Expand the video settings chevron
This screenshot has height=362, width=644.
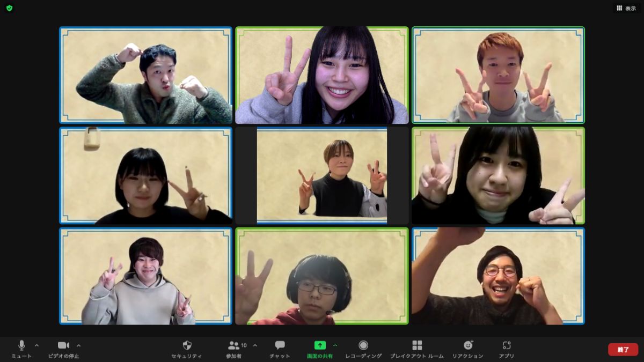coord(79,345)
